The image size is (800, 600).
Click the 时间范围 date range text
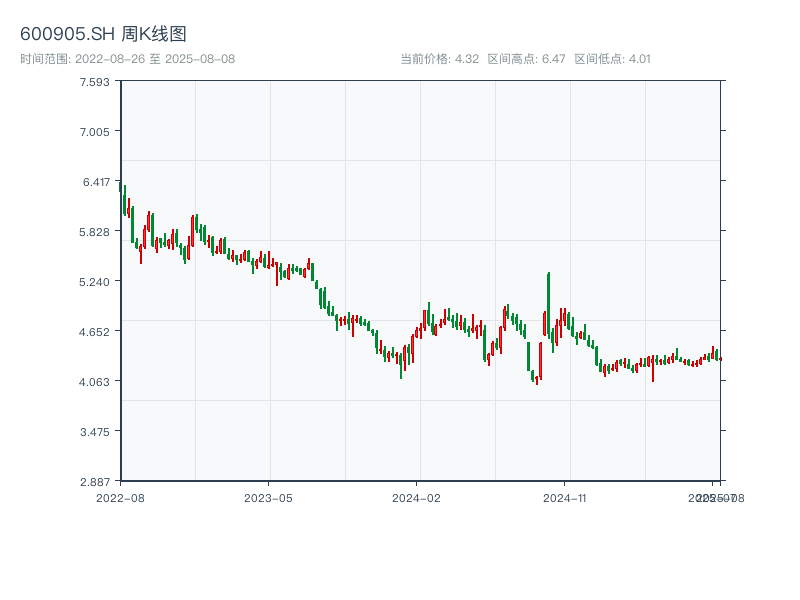click(x=127, y=59)
